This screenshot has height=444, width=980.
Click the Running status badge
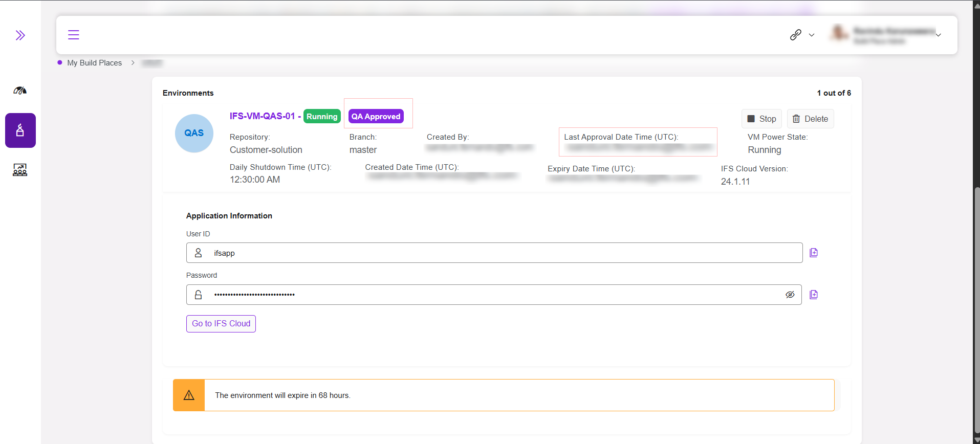click(x=322, y=117)
